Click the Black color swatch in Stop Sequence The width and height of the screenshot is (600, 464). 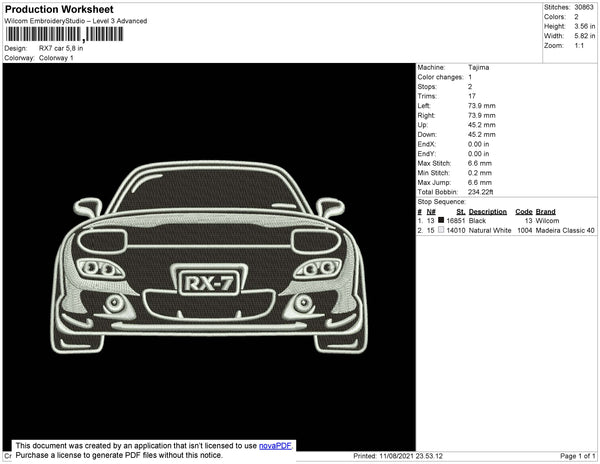(x=440, y=220)
